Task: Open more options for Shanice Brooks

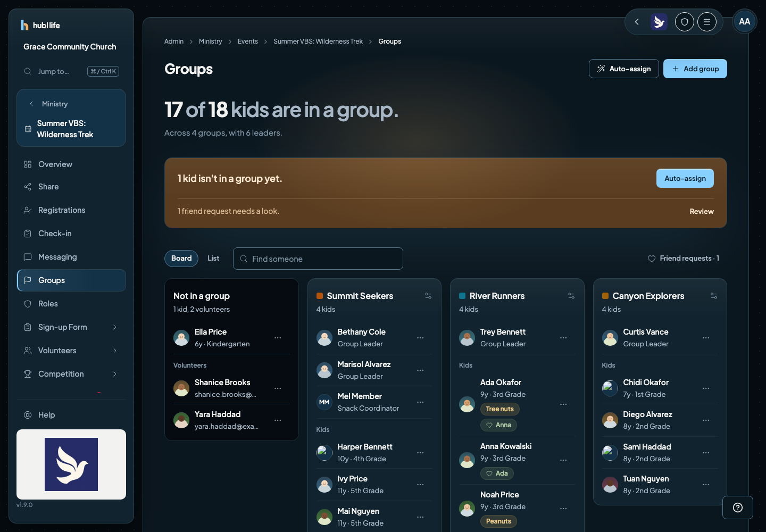Action: click(x=278, y=388)
